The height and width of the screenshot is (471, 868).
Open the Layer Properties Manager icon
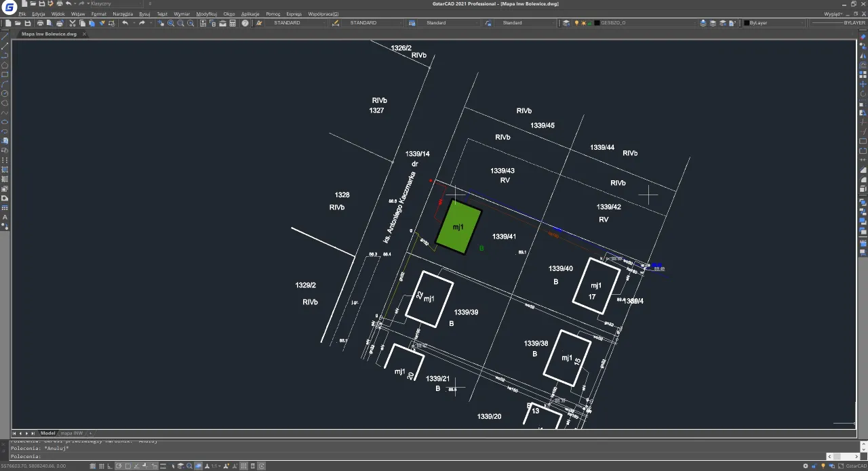(x=566, y=23)
